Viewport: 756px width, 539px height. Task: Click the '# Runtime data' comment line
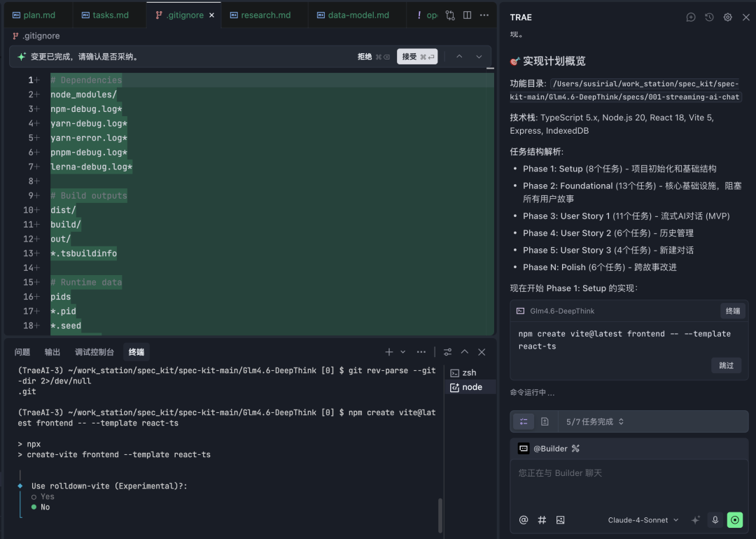pyautogui.click(x=86, y=282)
